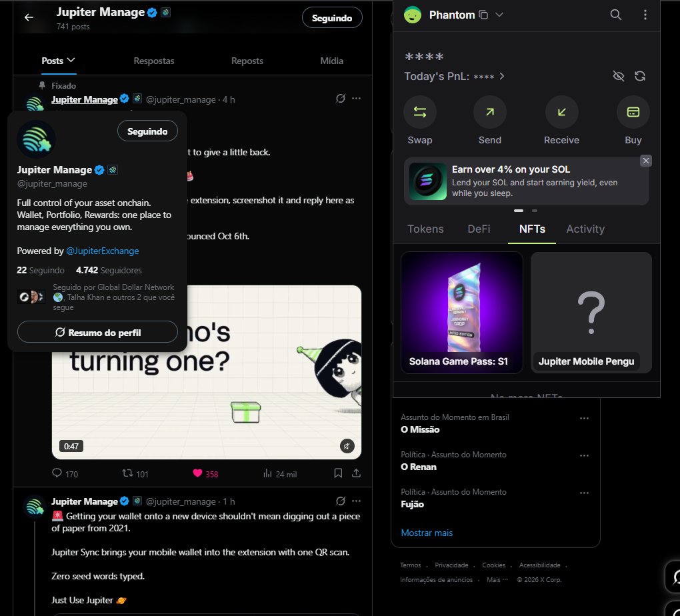Click the Buy action in Phantom

click(x=633, y=121)
